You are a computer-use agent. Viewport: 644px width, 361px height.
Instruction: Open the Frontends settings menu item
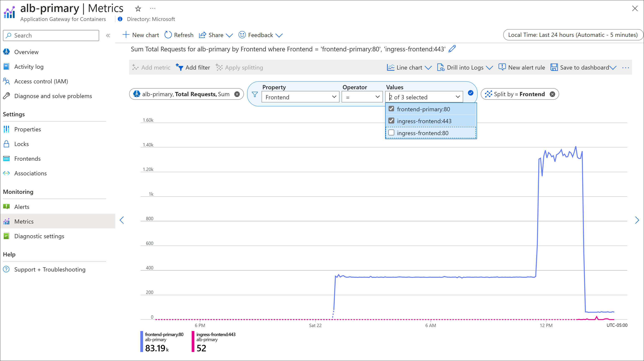[x=28, y=158]
